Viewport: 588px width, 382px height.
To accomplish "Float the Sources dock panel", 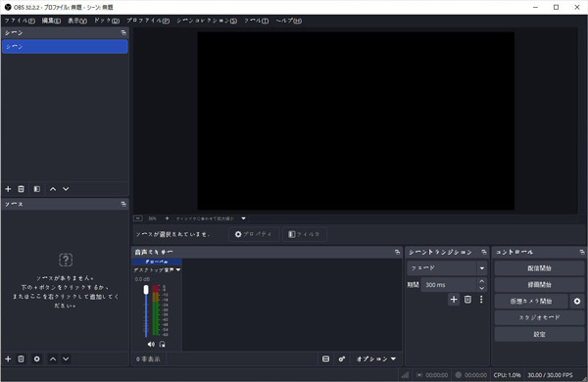I will point(123,204).
